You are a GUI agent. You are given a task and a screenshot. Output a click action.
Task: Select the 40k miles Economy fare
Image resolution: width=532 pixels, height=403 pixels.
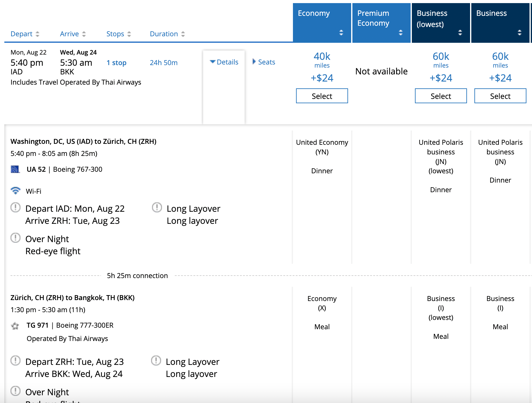click(322, 96)
